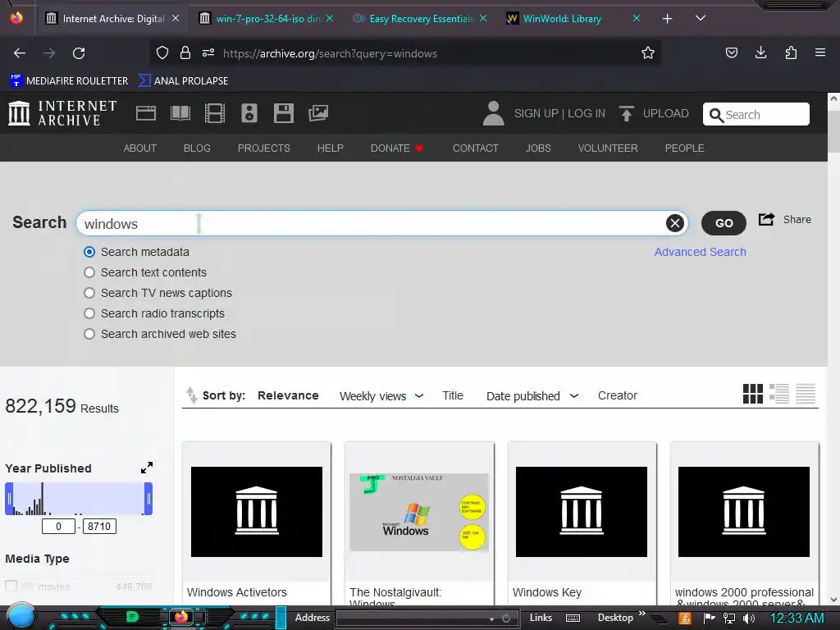Open Firefox application hamburger menu
This screenshot has width=840, height=630.
tap(820, 52)
